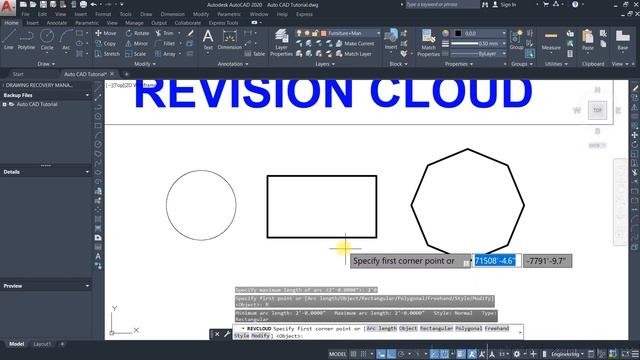Choose Freehand option in command line
640x360 pixels.
tap(497, 328)
